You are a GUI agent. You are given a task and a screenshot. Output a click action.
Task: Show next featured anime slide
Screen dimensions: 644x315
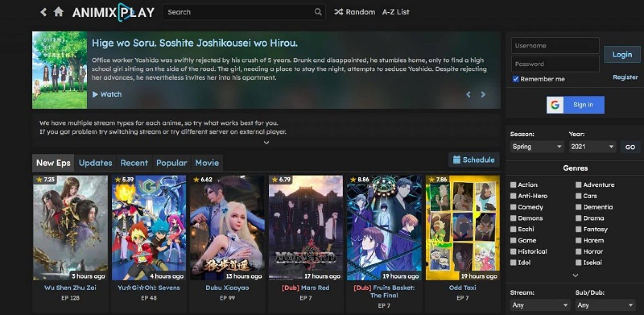(x=483, y=94)
